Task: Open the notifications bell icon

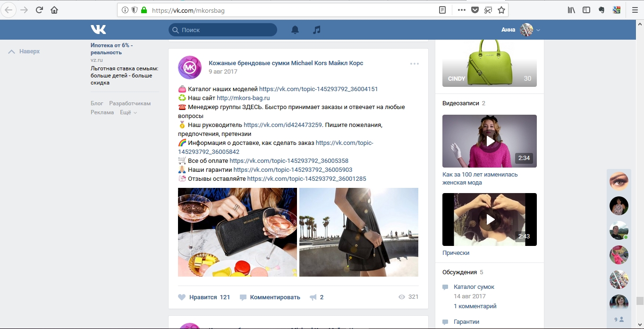Action: coord(295,30)
